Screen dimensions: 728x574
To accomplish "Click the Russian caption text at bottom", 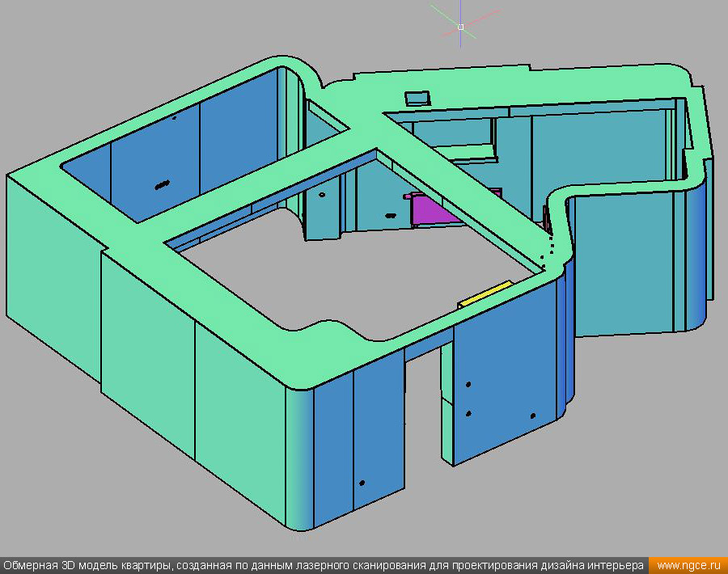I will pos(324,565).
